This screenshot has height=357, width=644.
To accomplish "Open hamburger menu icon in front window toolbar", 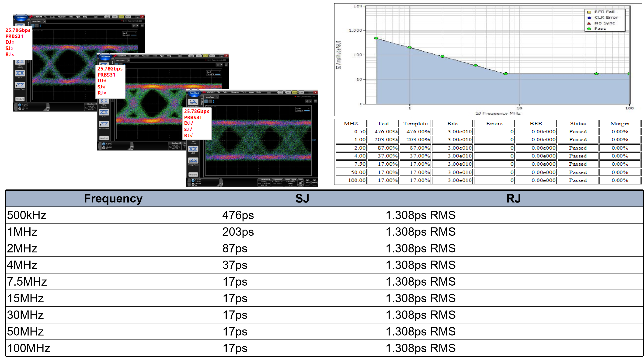I will click(316, 101).
